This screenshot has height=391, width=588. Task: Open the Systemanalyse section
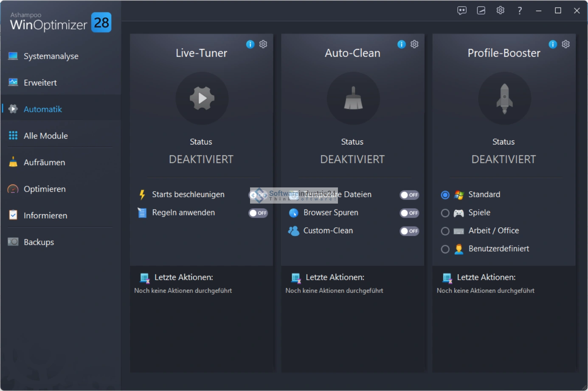coord(51,56)
